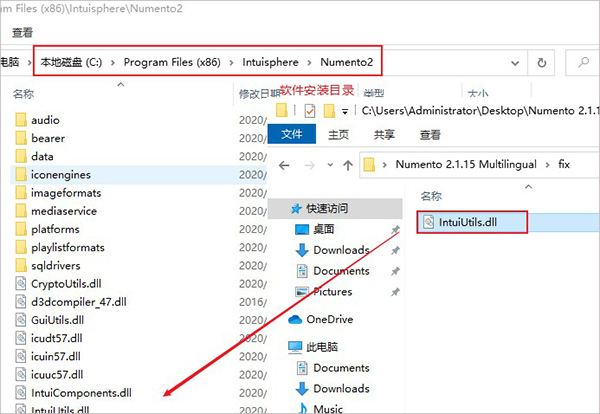Open 文件 tab in fix window

292,134
